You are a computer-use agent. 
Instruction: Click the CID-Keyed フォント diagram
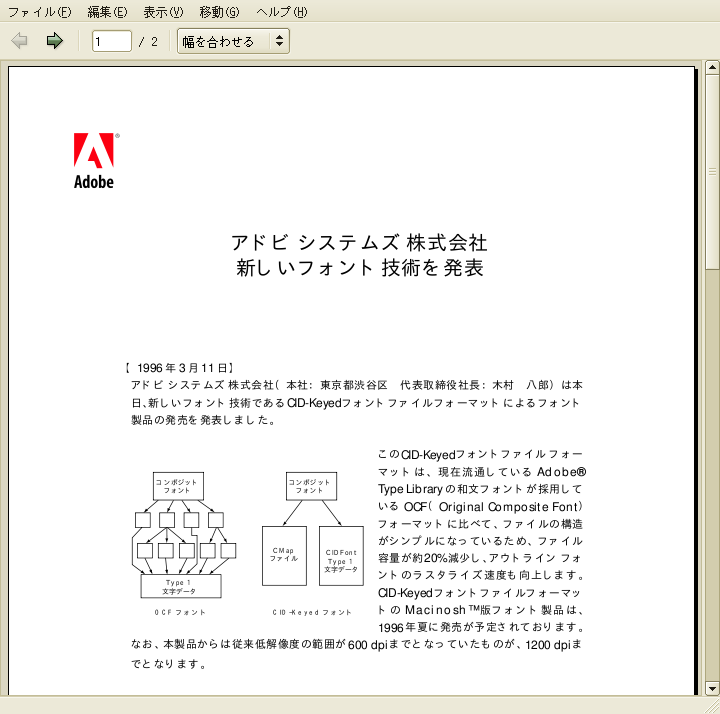click(x=312, y=537)
